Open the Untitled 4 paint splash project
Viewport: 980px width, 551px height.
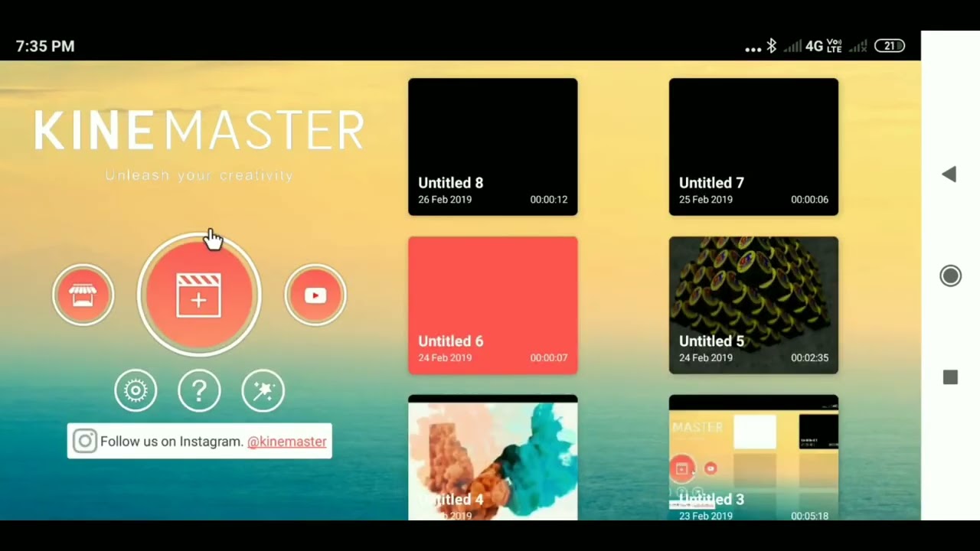coord(493,458)
